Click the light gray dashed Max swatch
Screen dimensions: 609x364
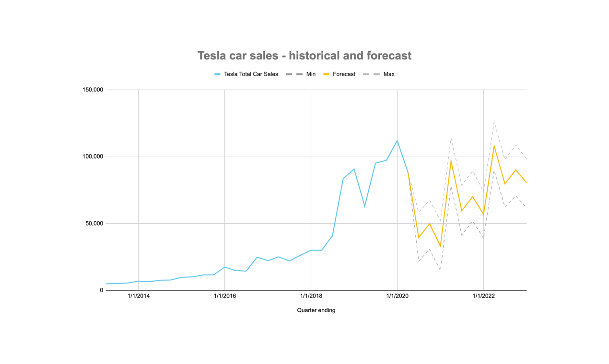[x=372, y=74]
